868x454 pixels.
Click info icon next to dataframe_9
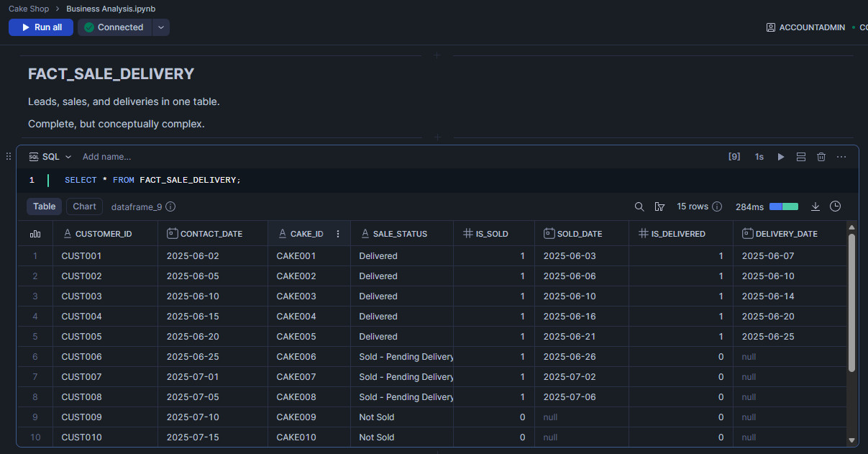pyautogui.click(x=170, y=206)
